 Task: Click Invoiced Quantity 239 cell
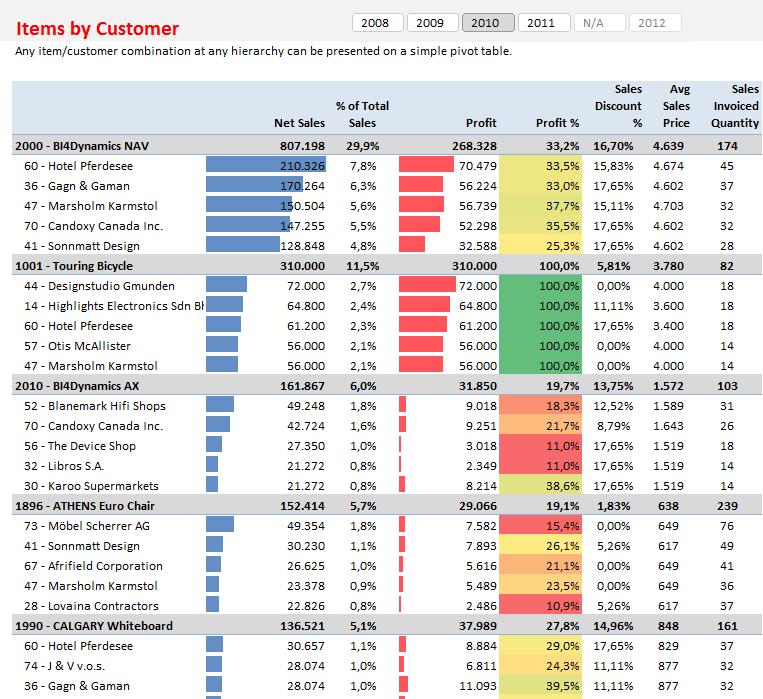727,506
